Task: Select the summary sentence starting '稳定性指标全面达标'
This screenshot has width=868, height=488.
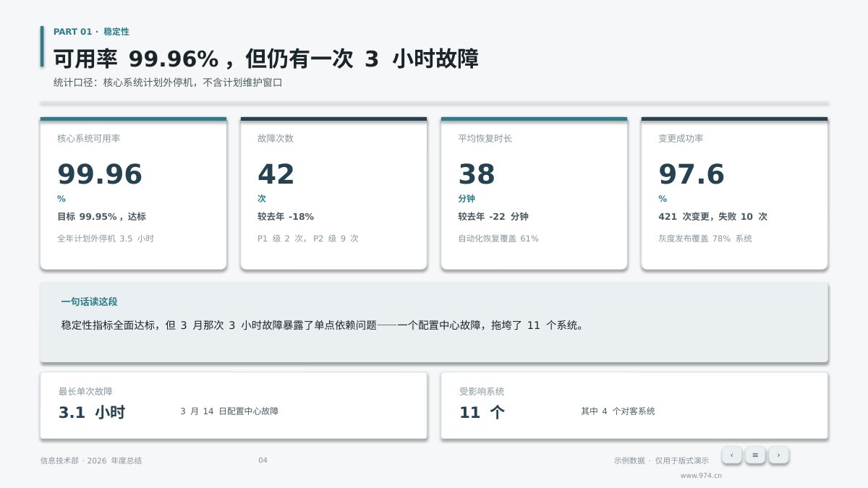Action: 323,325
